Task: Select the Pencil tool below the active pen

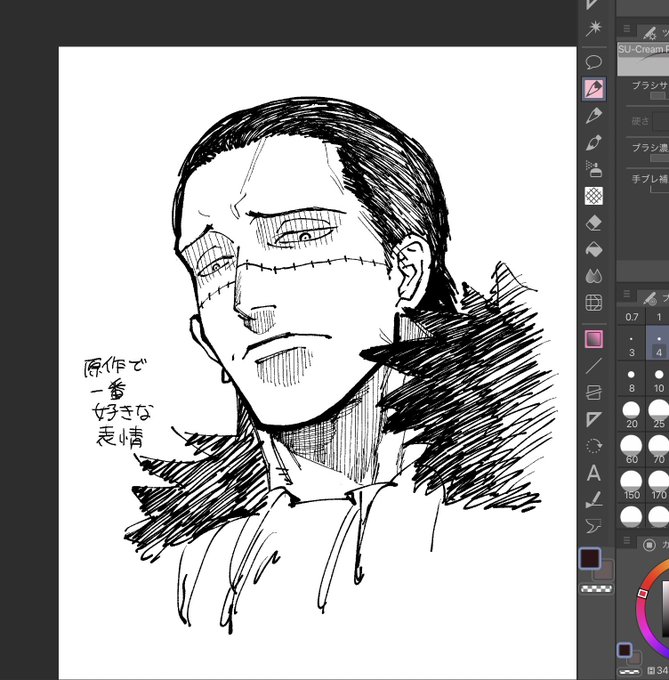Action: click(x=594, y=115)
